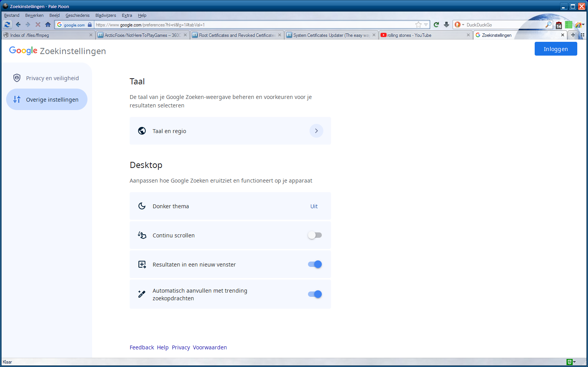Open the Geschiedenis menu
The height and width of the screenshot is (367, 588).
pos(77,15)
